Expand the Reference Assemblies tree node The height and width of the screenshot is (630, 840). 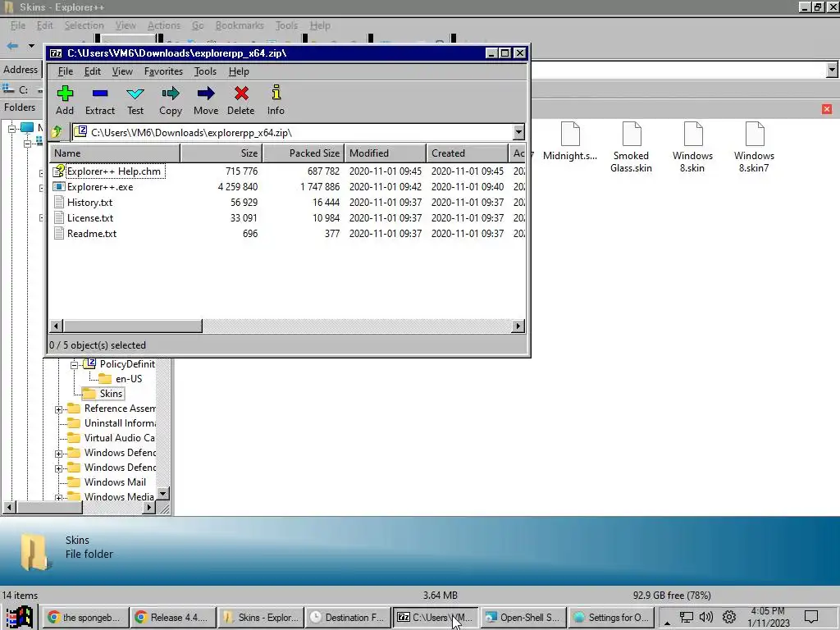coord(59,409)
